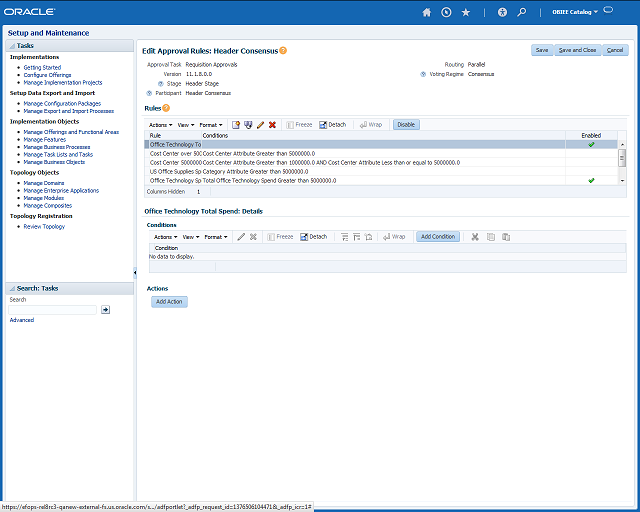This screenshot has width=640, height=512.
Task: Open the OBIEE Catalog dropdown
Action: [x=575, y=12]
